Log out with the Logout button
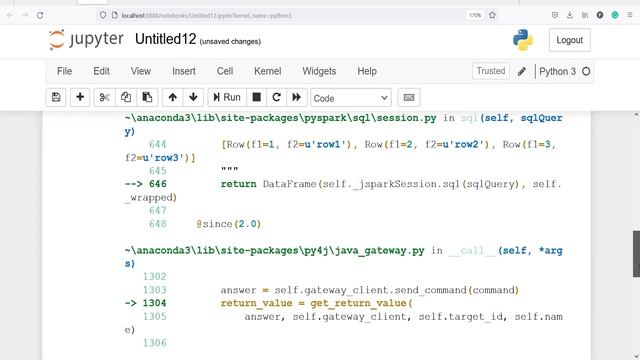This screenshot has width=640, height=360. point(569,40)
